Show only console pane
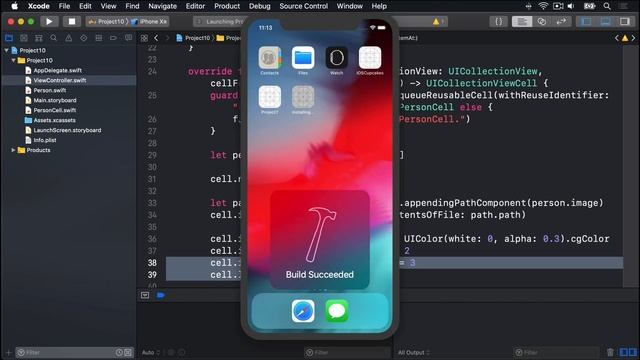Viewport: 640px width, 360px height. (x=633, y=352)
